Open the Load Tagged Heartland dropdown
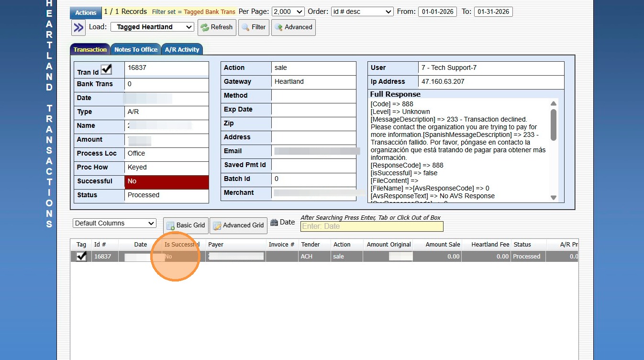The width and height of the screenshot is (644, 360). pyautogui.click(x=152, y=27)
